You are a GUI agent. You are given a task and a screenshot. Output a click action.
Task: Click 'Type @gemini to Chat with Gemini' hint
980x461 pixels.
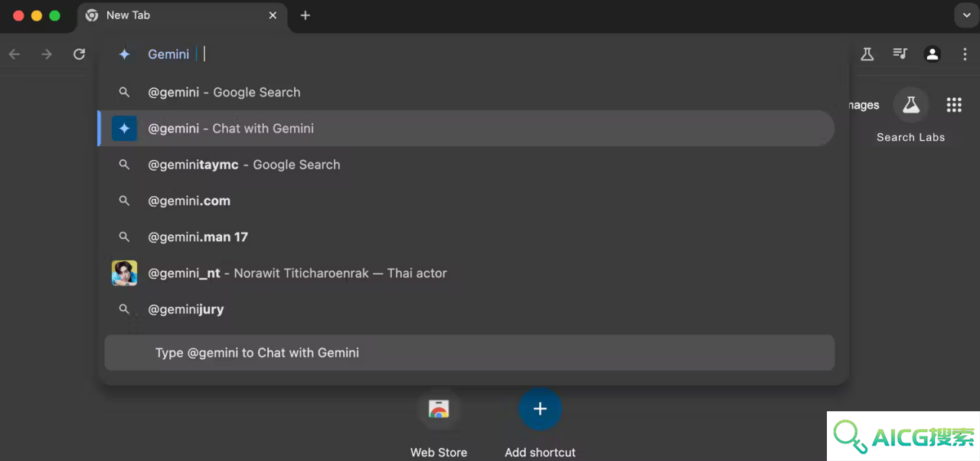click(469, 353)
